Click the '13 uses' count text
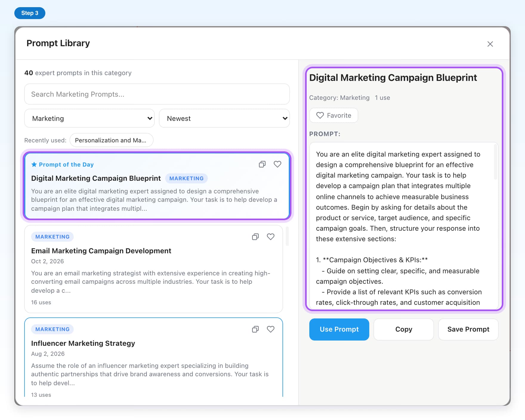 coord(41,395)
